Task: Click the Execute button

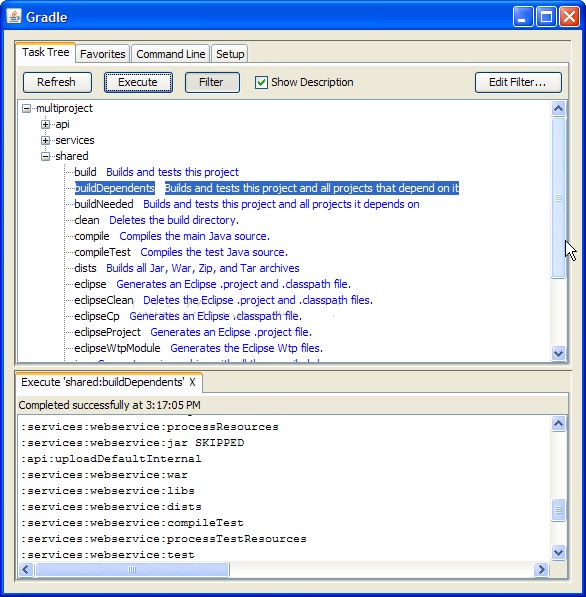Action: [138, 82]
